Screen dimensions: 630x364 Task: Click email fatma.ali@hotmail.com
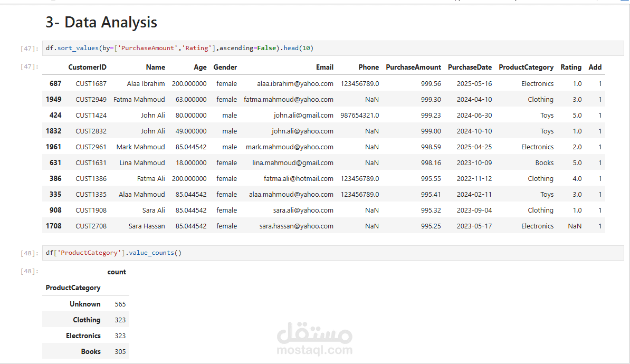coord(299,178)
